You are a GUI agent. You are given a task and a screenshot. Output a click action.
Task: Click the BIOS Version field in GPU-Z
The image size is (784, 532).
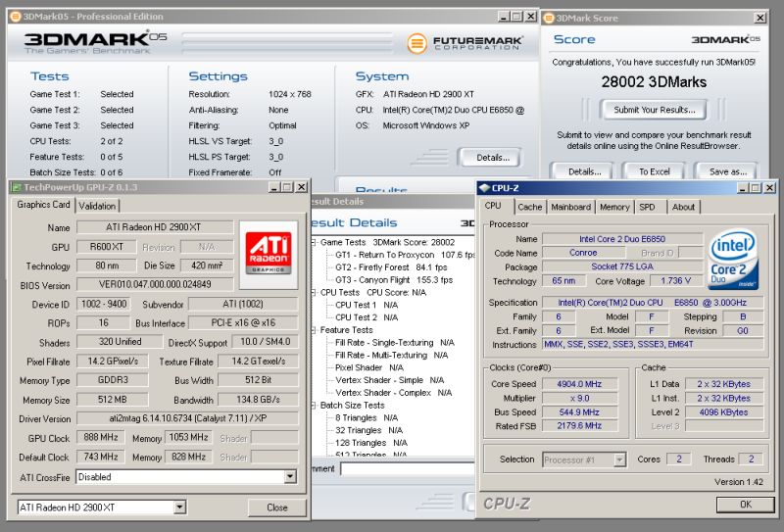[155, 284]
